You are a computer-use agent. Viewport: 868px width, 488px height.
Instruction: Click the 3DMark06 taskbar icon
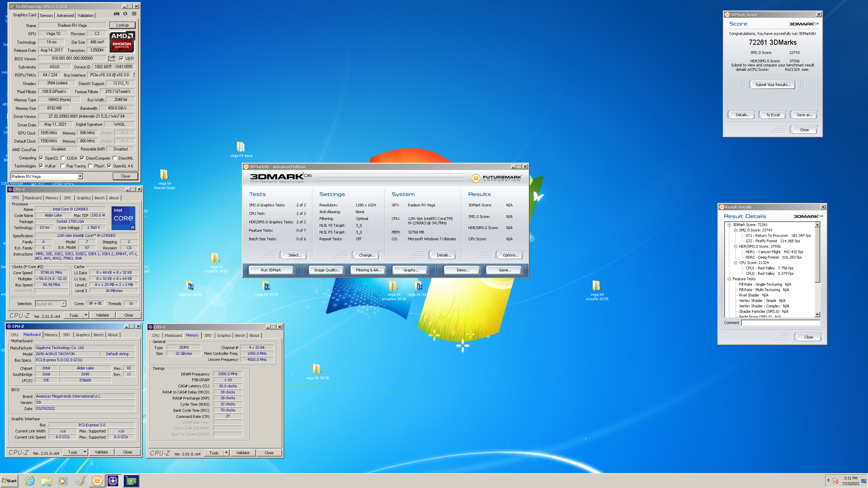[97, 481]
